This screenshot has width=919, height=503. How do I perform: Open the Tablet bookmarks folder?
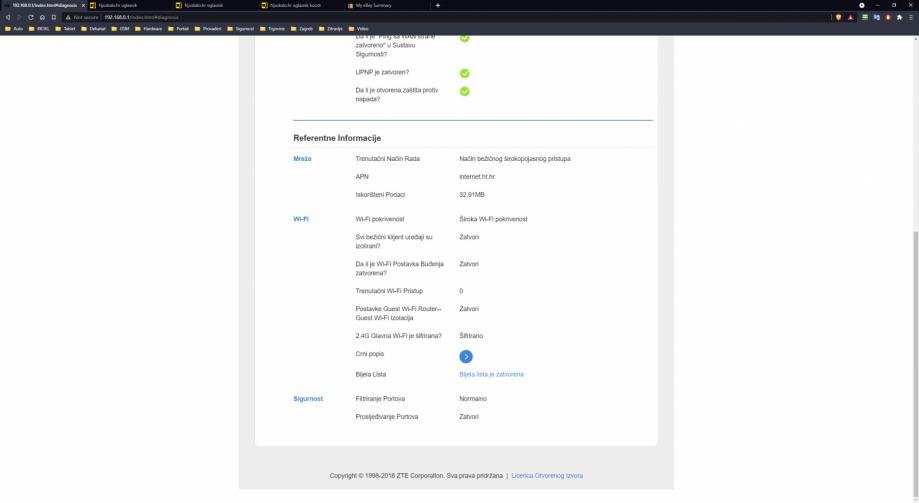[x=65, y=28]
